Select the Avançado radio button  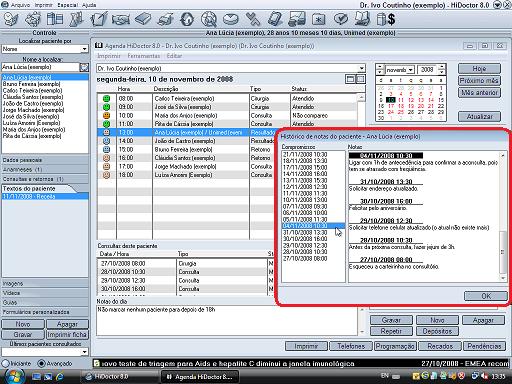tap(42, 363)
